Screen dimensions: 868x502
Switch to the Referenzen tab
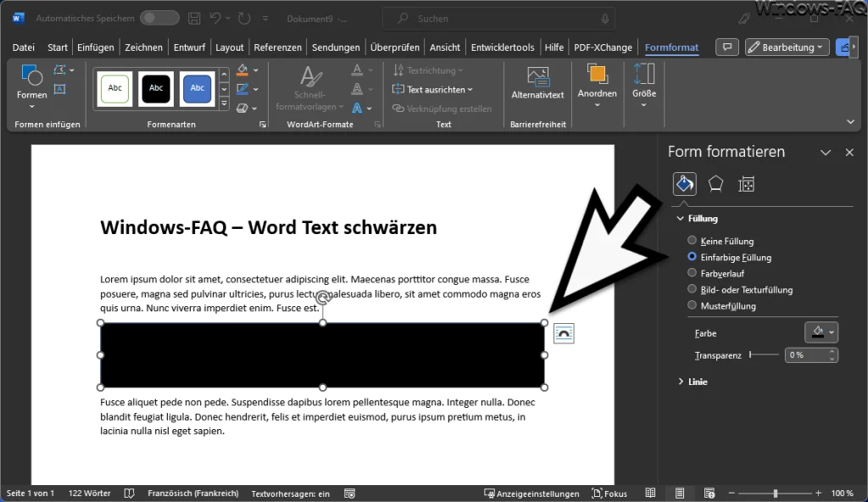[x=277, y=47]
